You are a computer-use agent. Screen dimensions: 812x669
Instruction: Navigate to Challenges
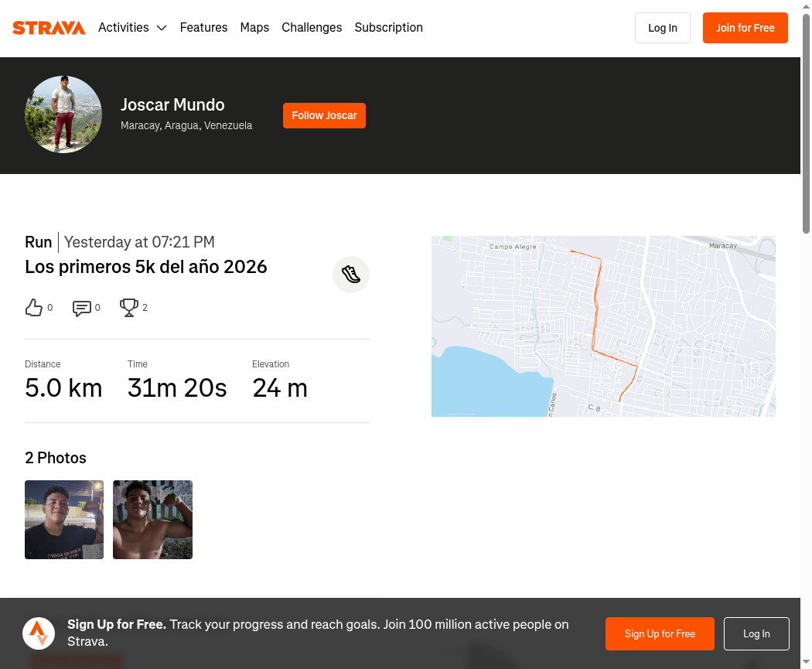312,27
